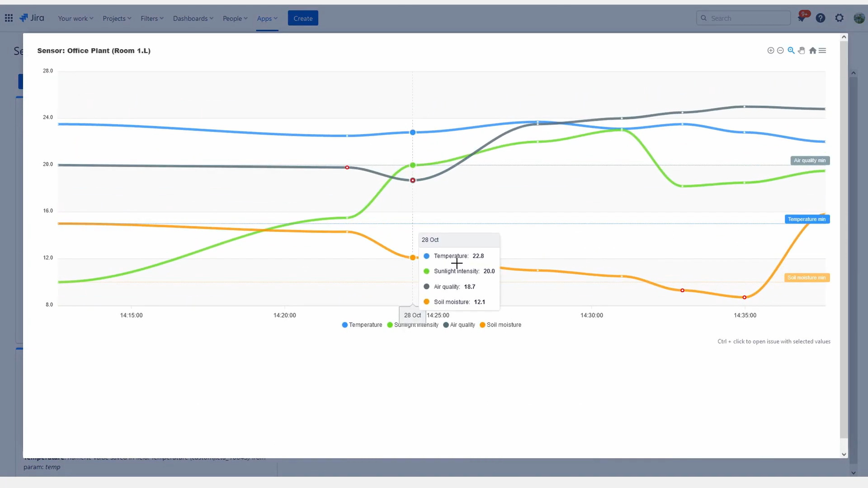Open the Jira help icon
This screenshot has height=488, width=868.
[x=821, y=18]
